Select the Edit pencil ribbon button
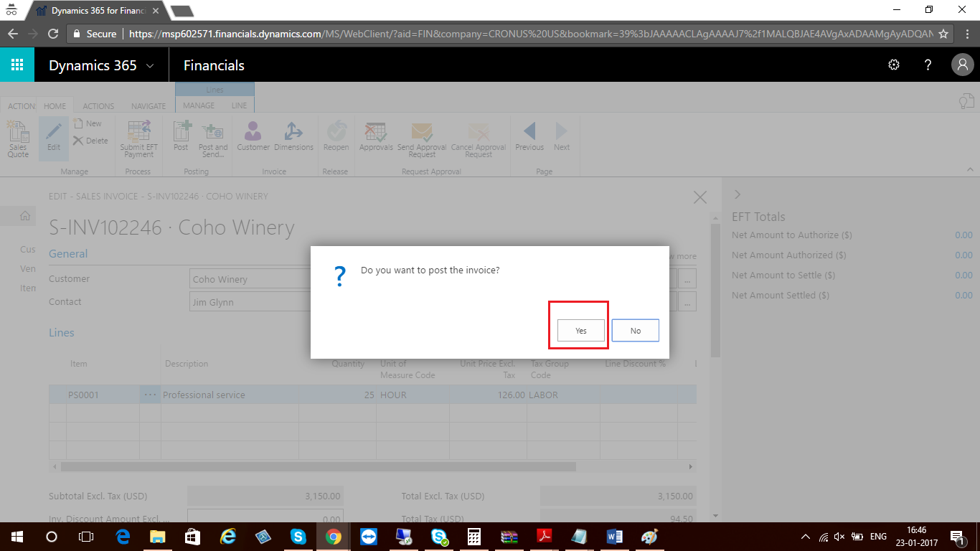The height and width of the screenshot is (551, 980). [x=54, y=138]
